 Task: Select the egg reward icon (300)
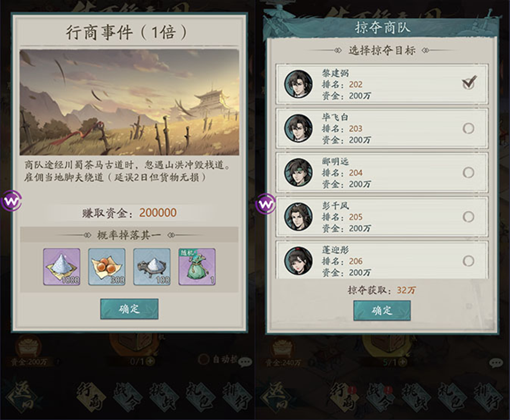coord(107,267)
